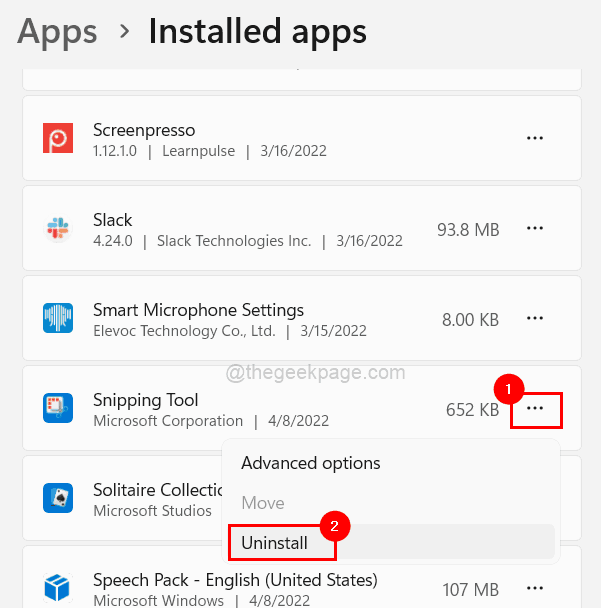Click the Snipping Tool app icon
This screenshot has width=601, height=608.
[58, 408]
